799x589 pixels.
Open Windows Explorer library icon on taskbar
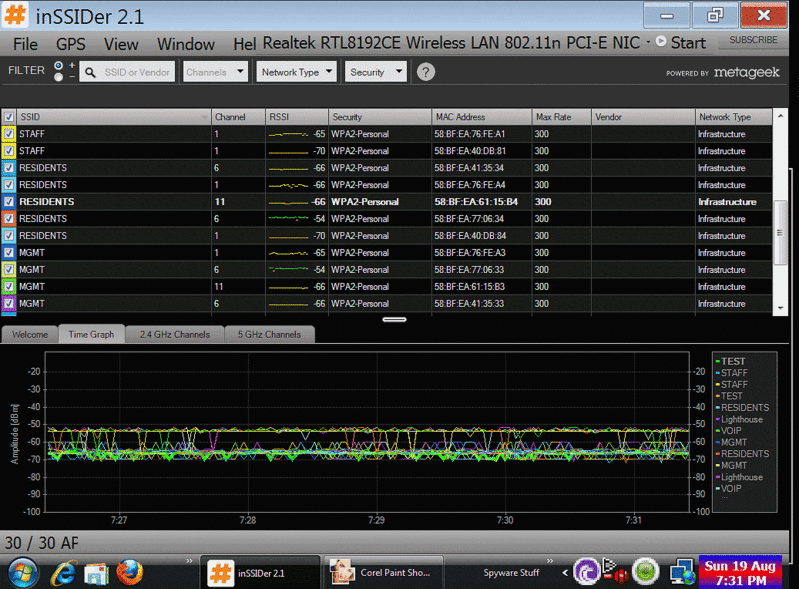pyautogui.click(x=96, y=573)
